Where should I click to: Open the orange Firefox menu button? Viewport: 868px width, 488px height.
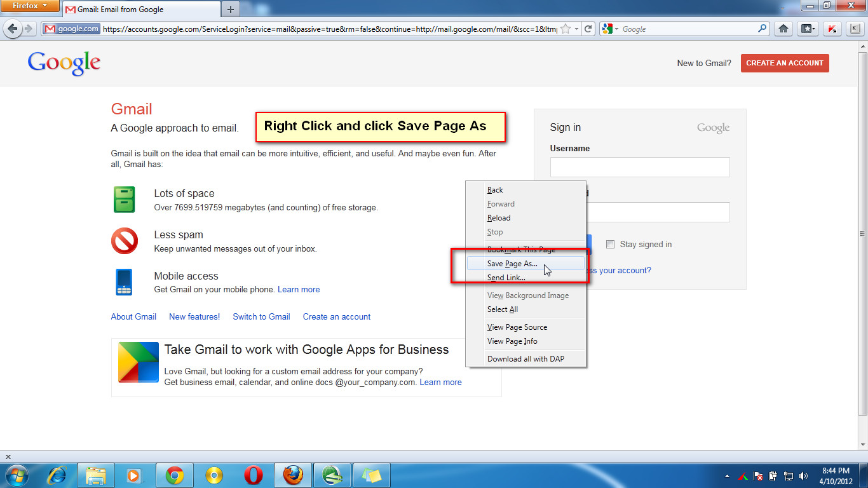click(29, 6)
